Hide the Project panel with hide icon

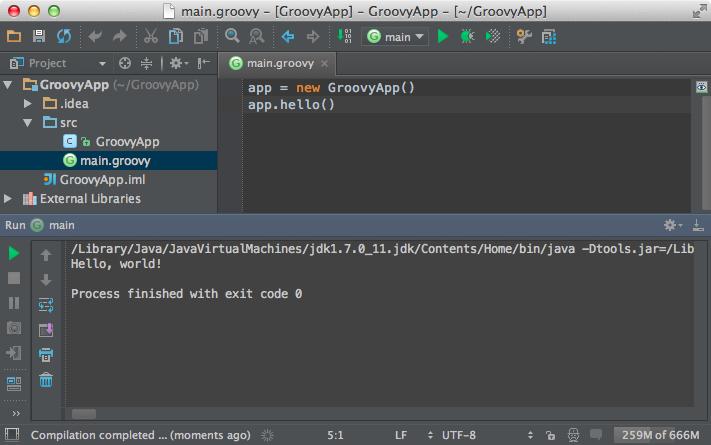click(x=203, y=63)
